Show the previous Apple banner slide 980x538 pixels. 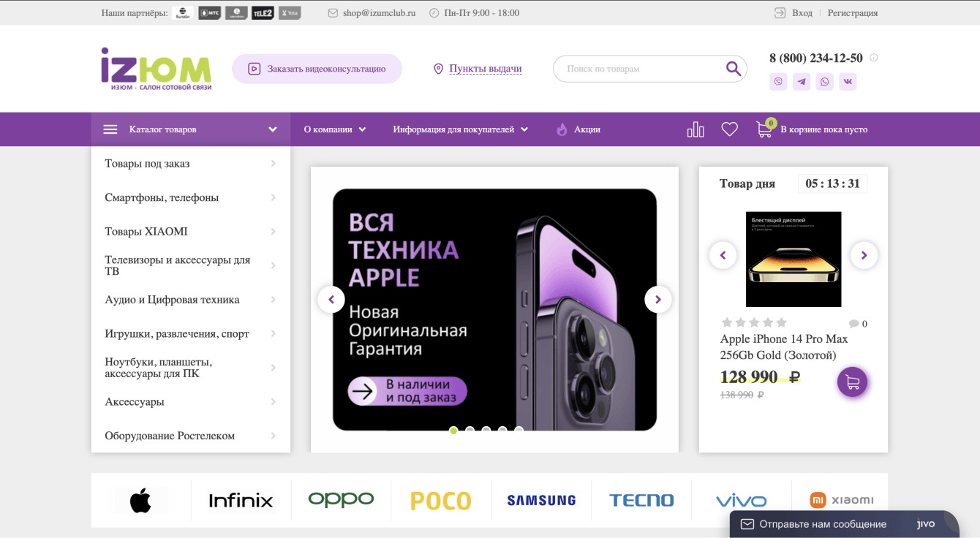pos(331,300)
